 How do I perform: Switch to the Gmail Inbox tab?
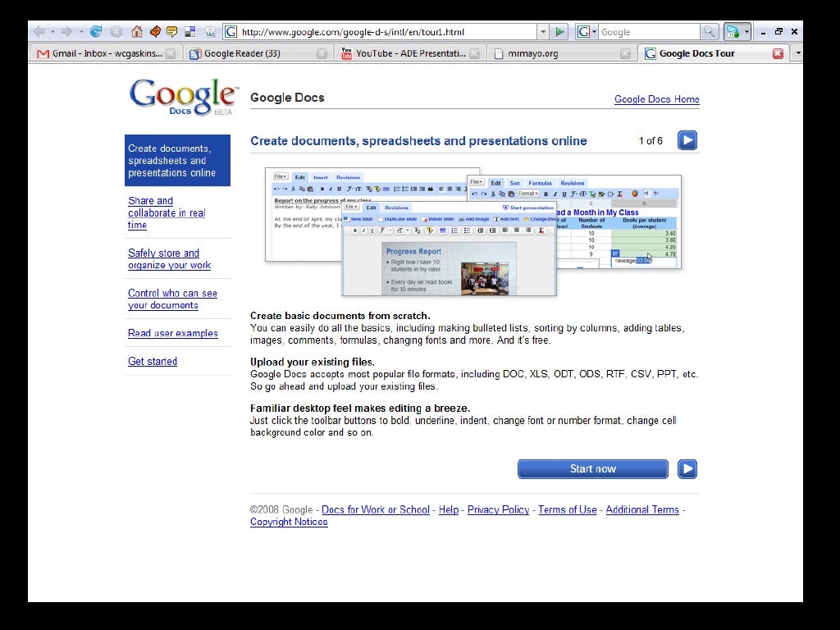tap(106, 53)
